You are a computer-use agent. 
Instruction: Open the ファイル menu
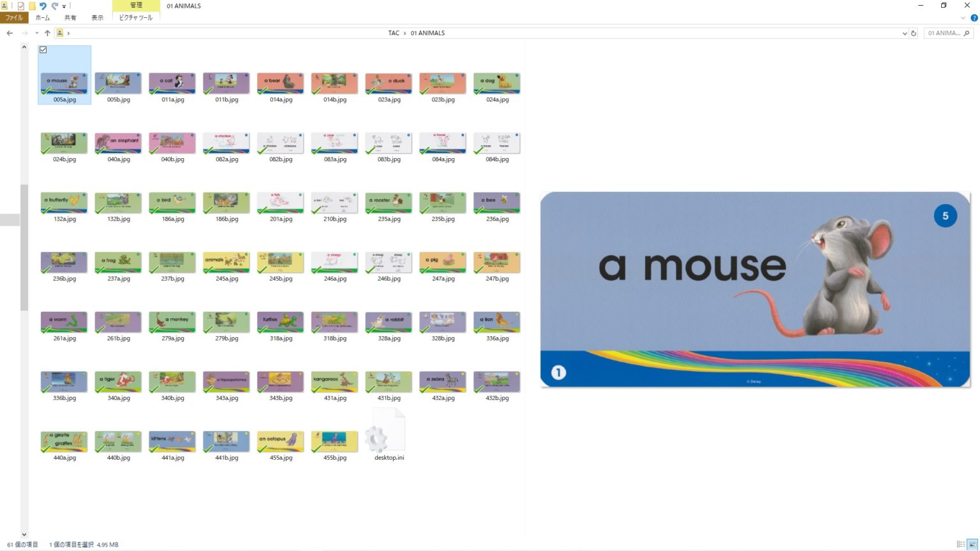[14, 18]
